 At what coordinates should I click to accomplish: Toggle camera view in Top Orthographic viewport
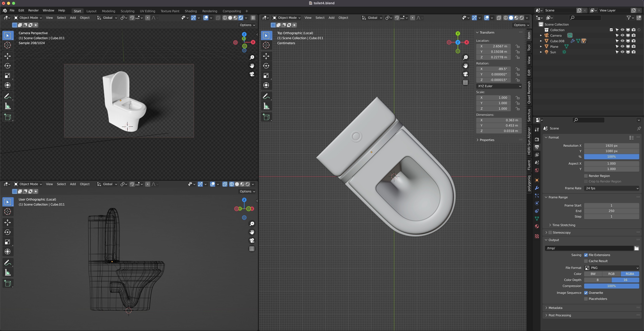click(x=466, y=74)
